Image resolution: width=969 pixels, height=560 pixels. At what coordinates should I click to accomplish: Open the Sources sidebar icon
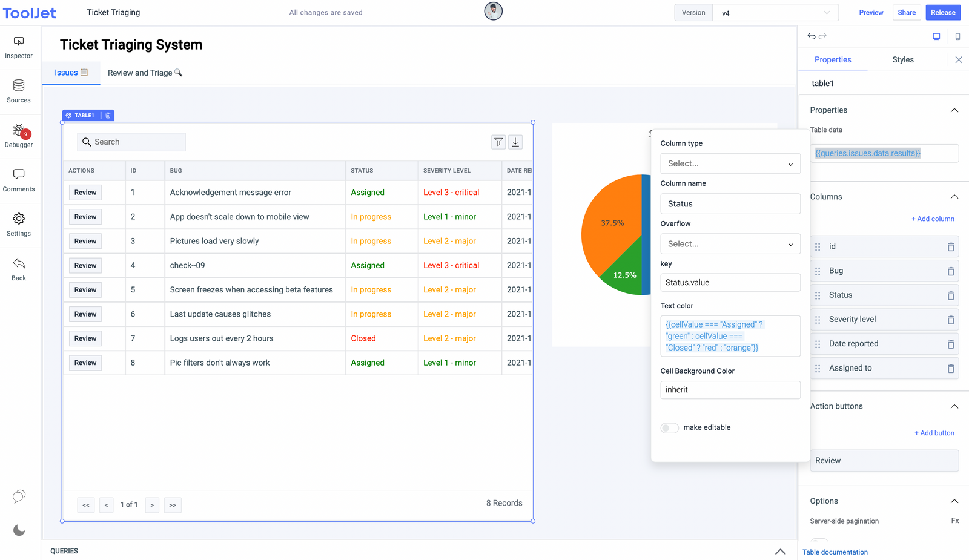point(19,85)
